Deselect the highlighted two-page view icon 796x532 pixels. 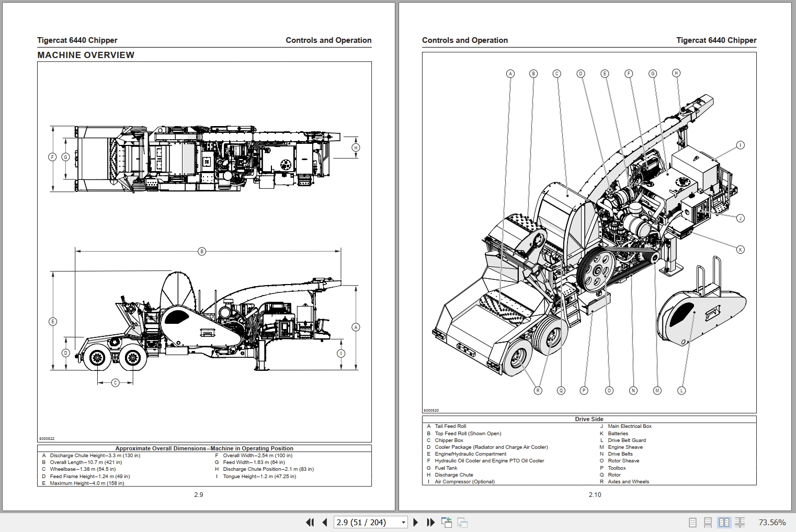(x=724, y=522)
